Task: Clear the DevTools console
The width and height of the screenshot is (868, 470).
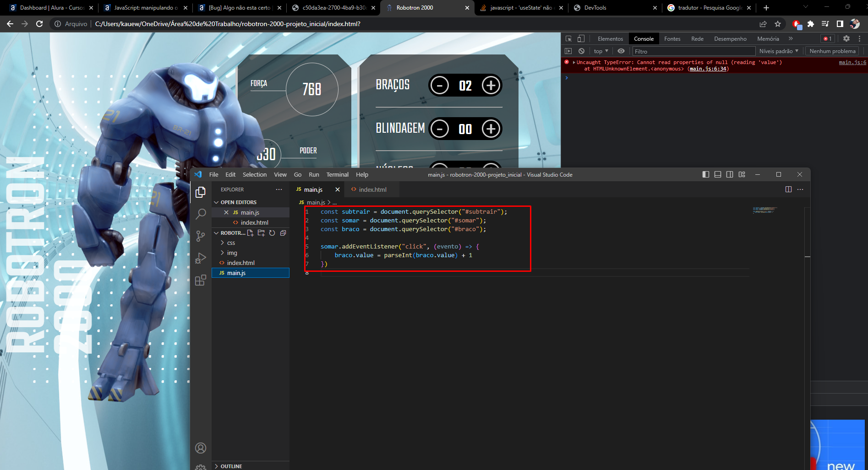Action: [x=581, y=51]
